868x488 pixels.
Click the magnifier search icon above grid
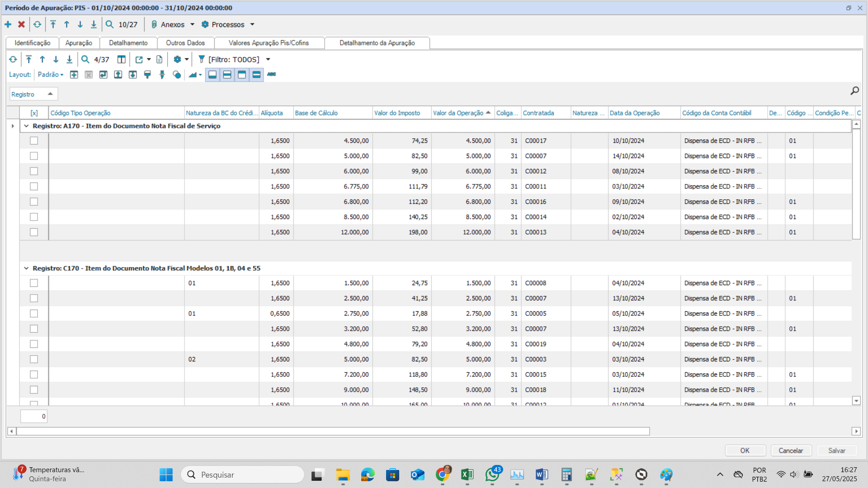854,91
